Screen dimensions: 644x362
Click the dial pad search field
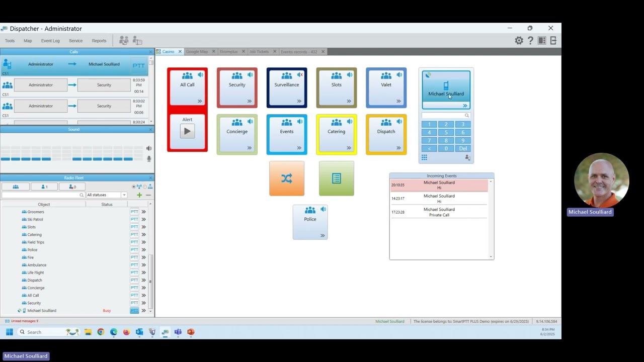[x=446, y=116]
